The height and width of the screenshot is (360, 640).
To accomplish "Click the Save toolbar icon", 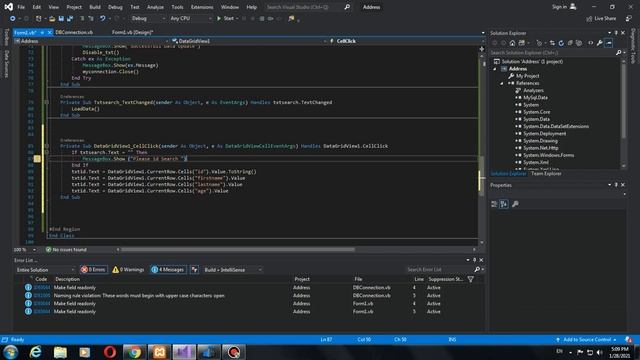I will click(61, 19).
